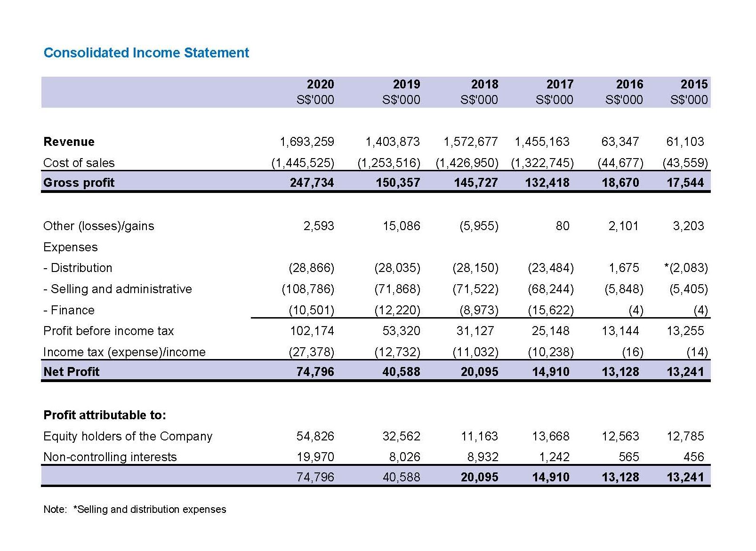756x551 pixels.
Task: Click Equity holders of the Company label
Action: pos(128,436)
